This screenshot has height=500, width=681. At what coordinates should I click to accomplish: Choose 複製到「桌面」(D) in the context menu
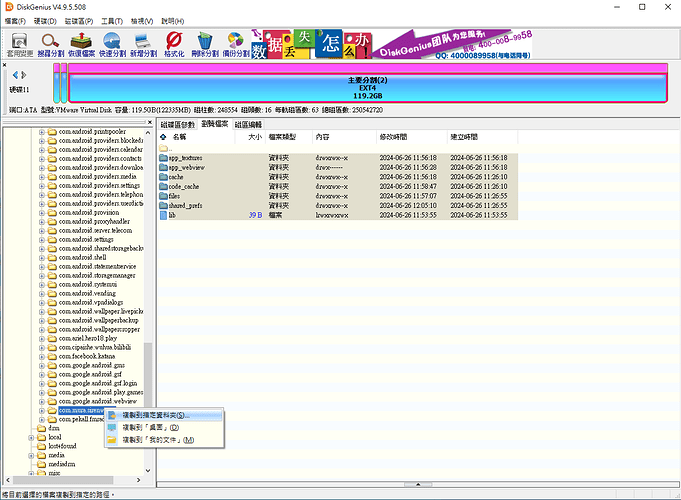(165, 427)
